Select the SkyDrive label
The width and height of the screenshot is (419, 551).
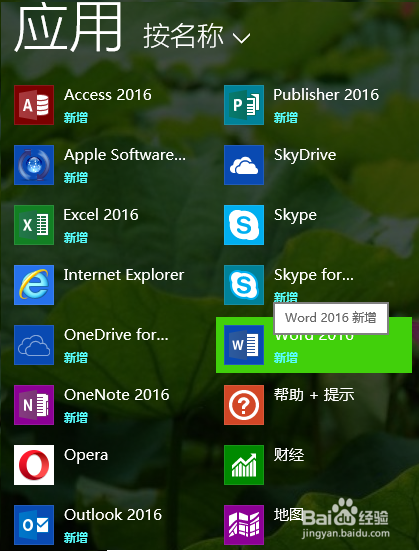click(305, 155)
